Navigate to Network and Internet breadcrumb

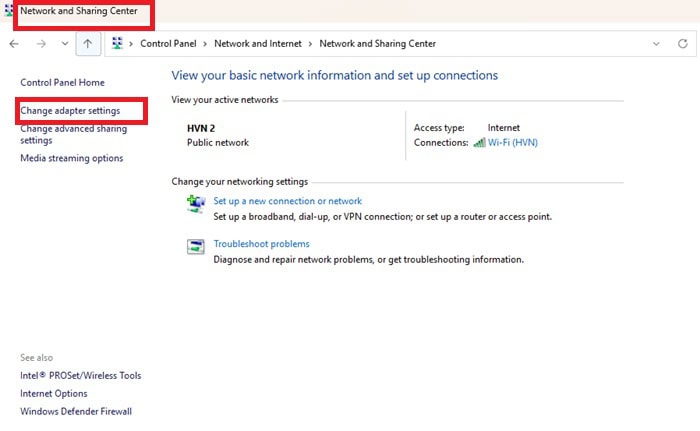click(x=258, y=44)
